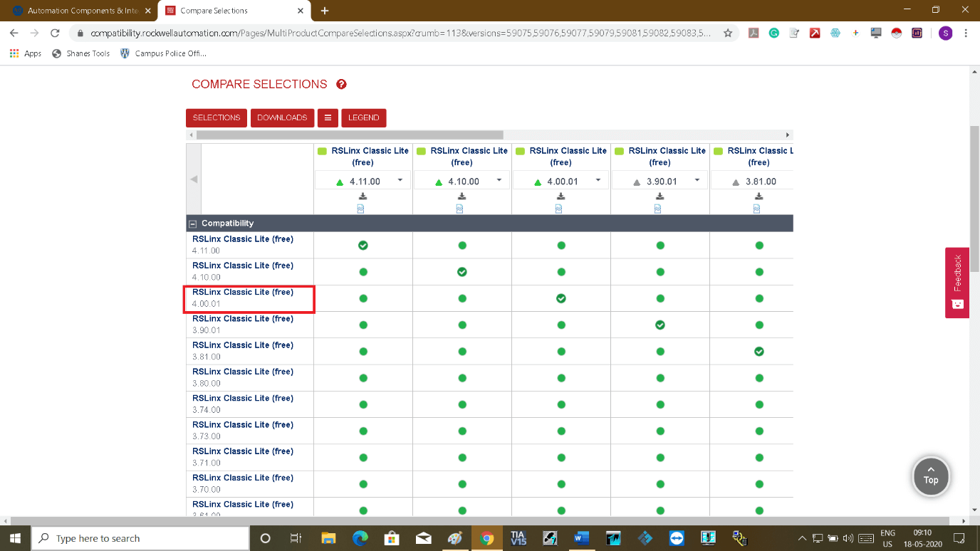
Task: Download RSLinx Classic Lite version 4.11.00
Action: tap(363, 196)
